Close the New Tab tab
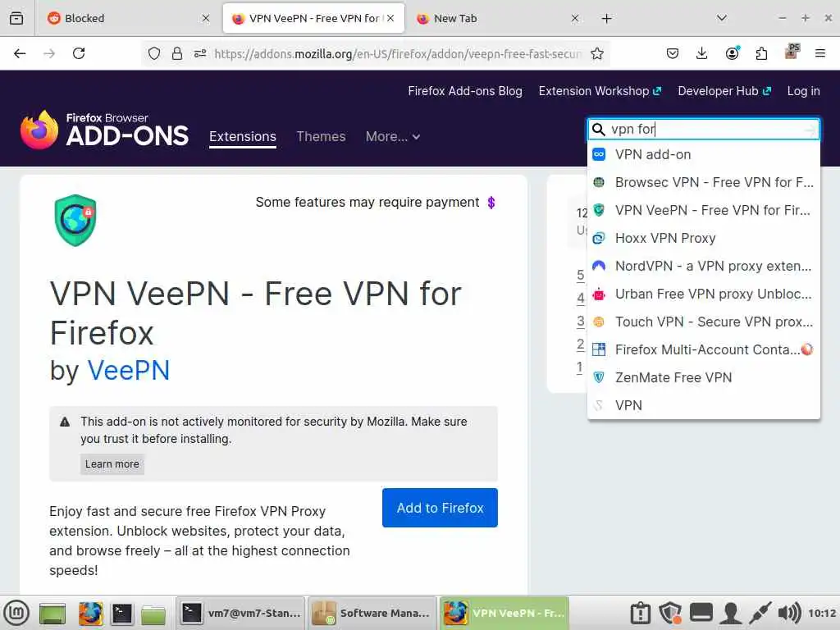840x630 pixels. tap(575, 18)
